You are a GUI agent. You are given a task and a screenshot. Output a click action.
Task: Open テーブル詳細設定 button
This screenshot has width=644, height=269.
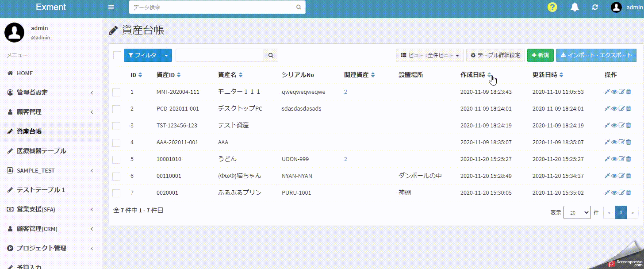pyautogui.click(x=495, y=55)
